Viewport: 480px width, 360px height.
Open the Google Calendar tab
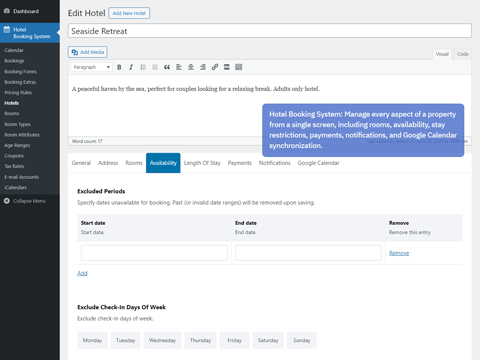click(318, 163)
